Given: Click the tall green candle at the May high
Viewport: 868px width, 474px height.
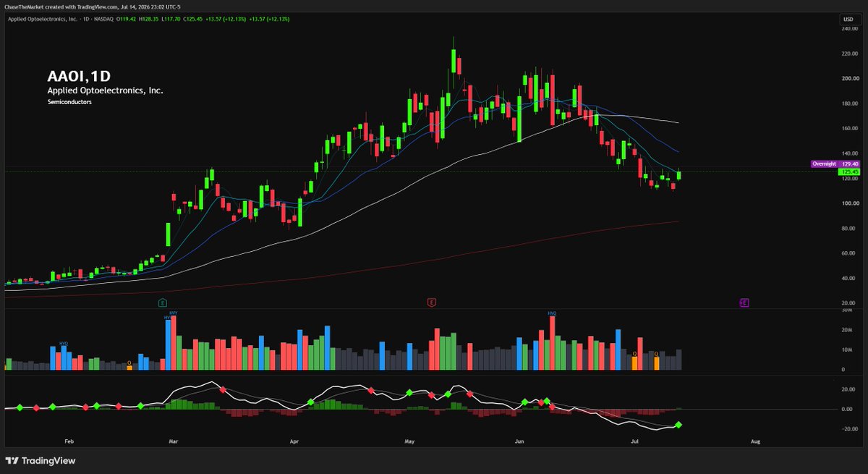Looking at the screenshot, I should pos(454,60).
